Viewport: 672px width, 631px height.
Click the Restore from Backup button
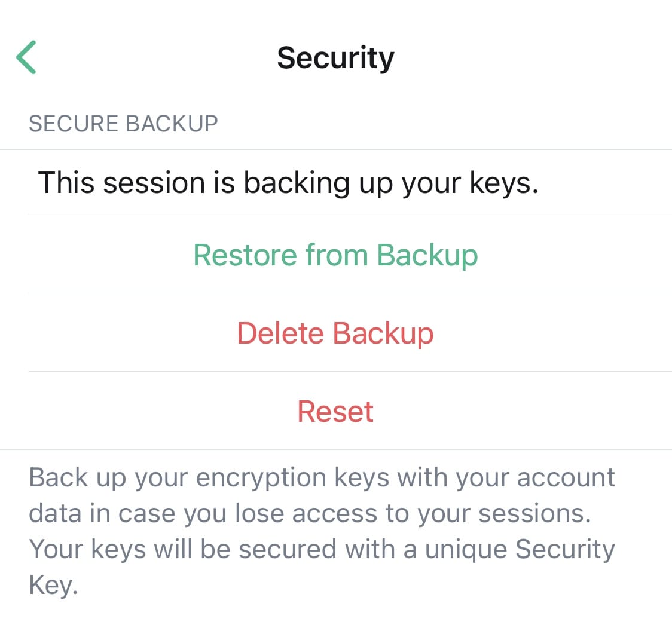[x=335, y=255]
